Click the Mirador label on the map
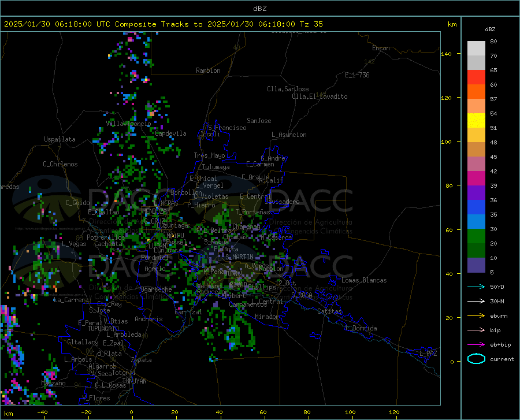 pos(266,317)
